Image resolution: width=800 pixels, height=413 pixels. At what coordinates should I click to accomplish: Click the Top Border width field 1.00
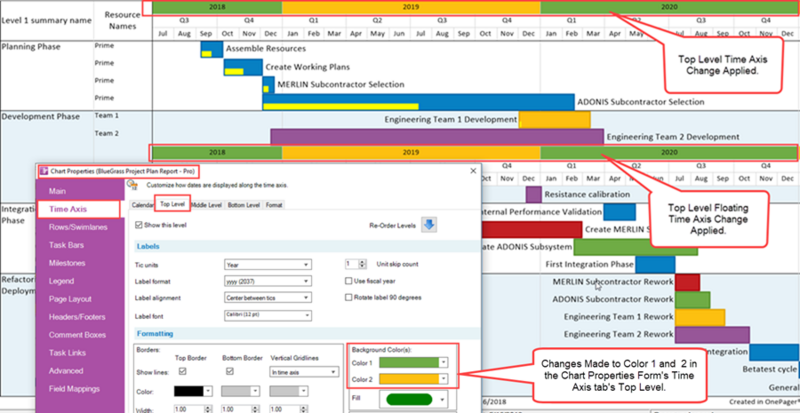tap(189, 409)
